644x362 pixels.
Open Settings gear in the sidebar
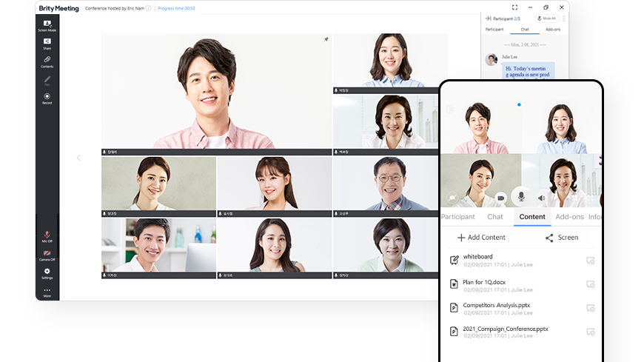[x=47, y=273]
